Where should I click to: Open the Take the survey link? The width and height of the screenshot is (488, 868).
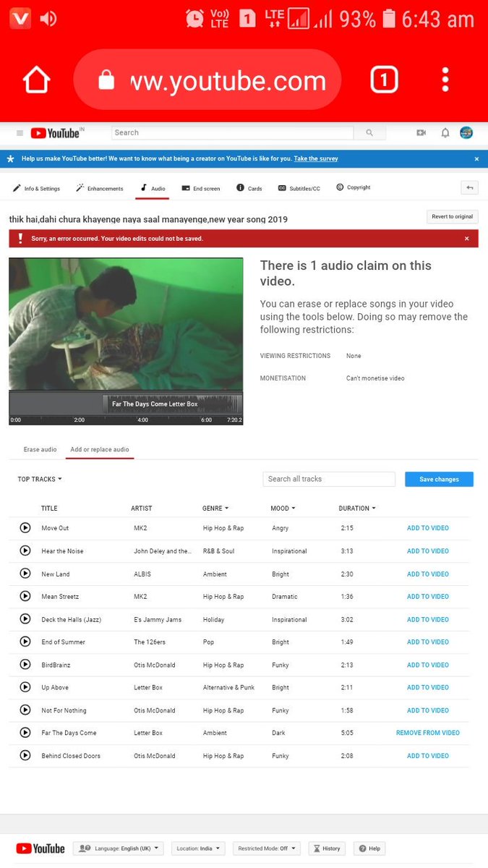click(x=316, y=158)
